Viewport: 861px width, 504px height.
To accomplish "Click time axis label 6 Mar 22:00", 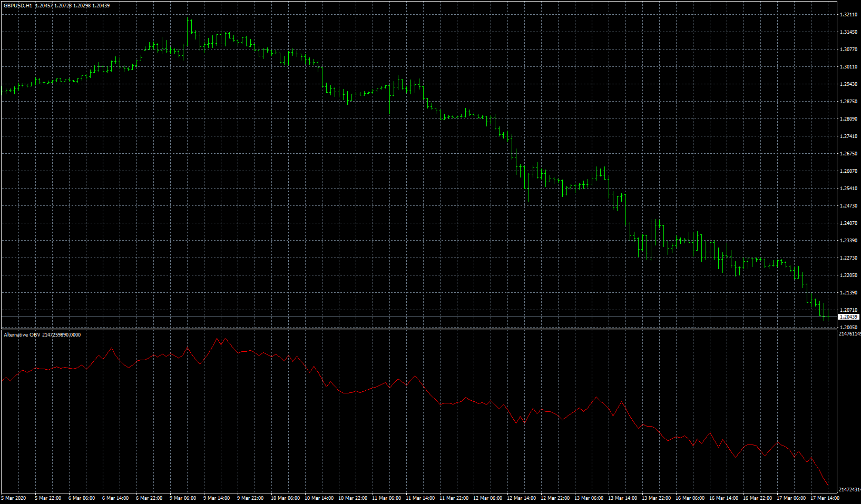I will [149, 498].
